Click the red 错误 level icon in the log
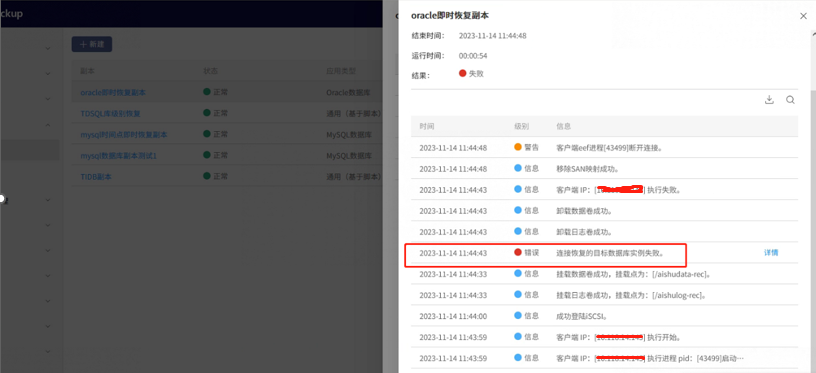This screenshot has height=373, width=816. click(518, 252)
